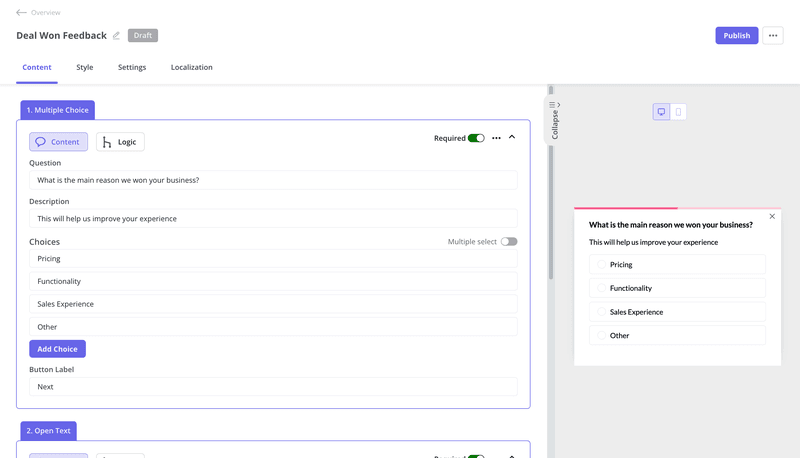Switch preview to mobile view
800x458 pixels.
point(678,112)
